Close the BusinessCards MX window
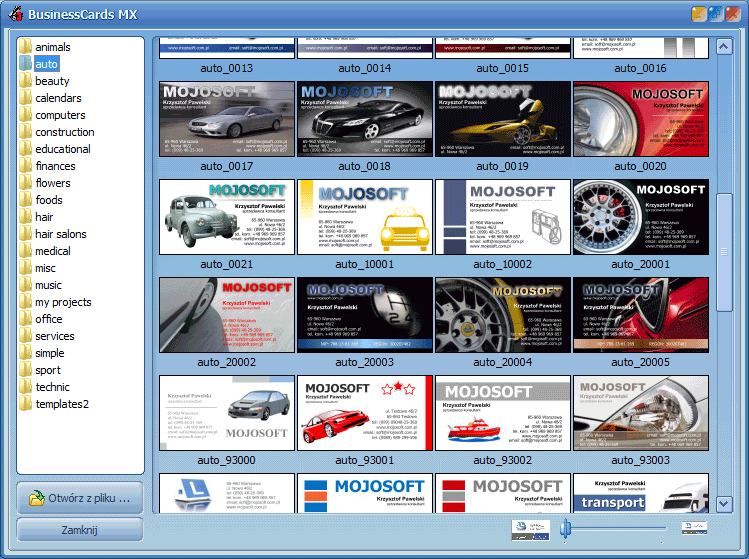Image resolution: width=749 pixels, height=559 pixels. (x=733, y=14)
